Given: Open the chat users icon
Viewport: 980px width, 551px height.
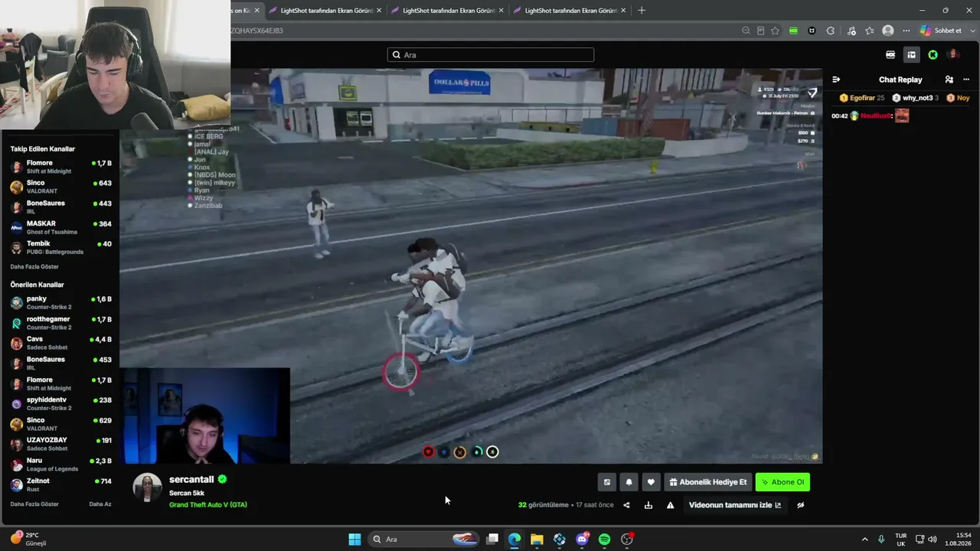Looking at the screenshot, I should point(949,80).
